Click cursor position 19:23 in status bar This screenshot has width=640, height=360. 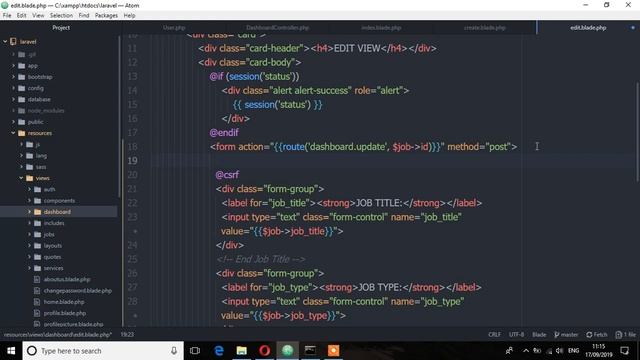click(127, 335)
